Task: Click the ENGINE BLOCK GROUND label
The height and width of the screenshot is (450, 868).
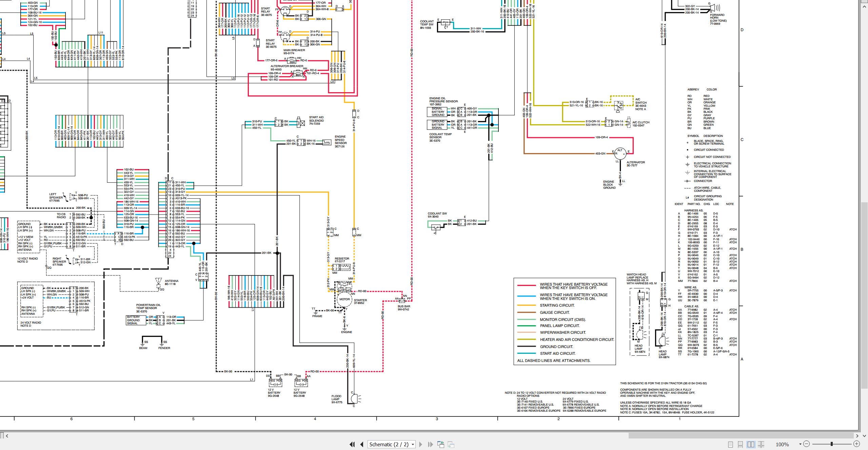Action: [609, 185]
